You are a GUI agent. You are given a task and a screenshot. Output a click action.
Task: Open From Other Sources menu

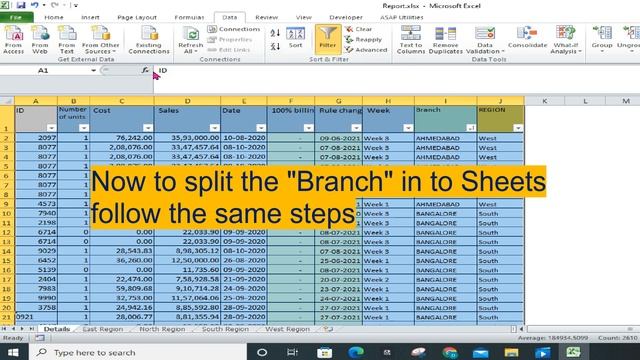[x=100, y=40]
